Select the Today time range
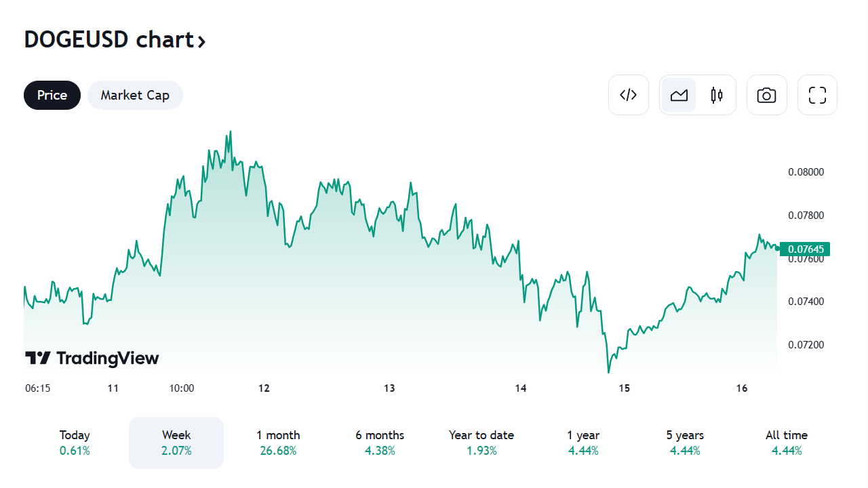The width and height of the screenshot is (868, 488). (x=75, y=443)
